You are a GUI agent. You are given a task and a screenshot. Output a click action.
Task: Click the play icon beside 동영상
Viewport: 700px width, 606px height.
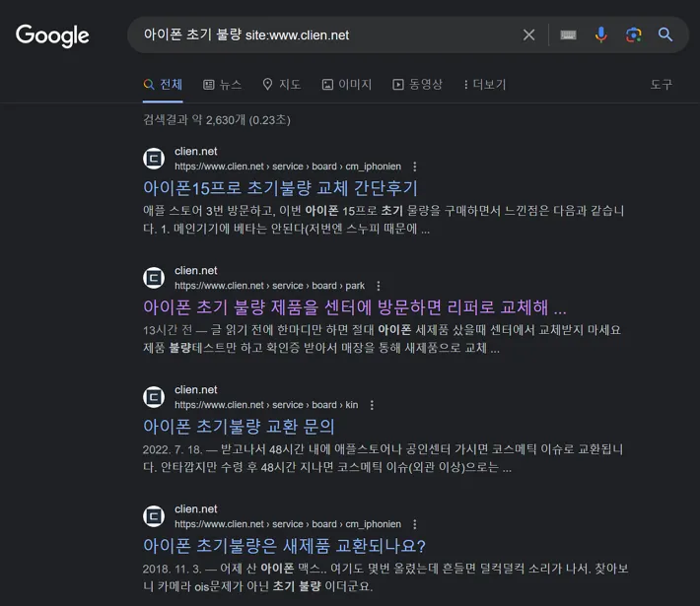(397, 85)
